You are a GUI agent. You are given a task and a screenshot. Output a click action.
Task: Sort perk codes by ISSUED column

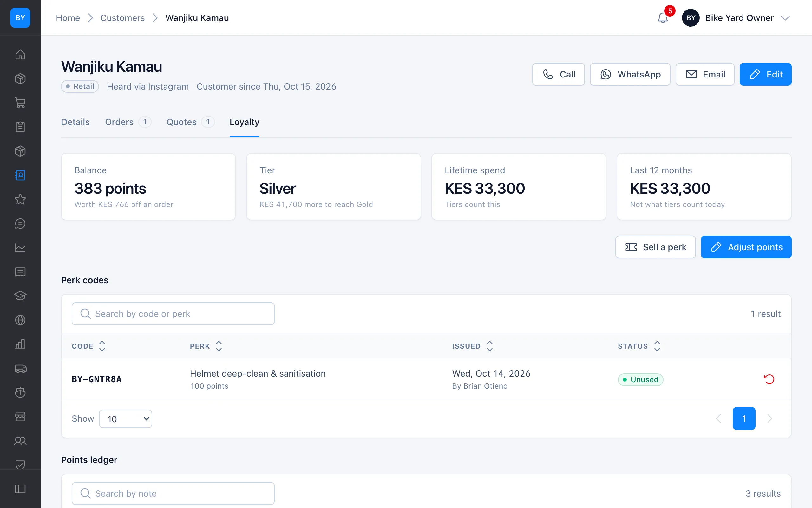click(x=472, y=346)
